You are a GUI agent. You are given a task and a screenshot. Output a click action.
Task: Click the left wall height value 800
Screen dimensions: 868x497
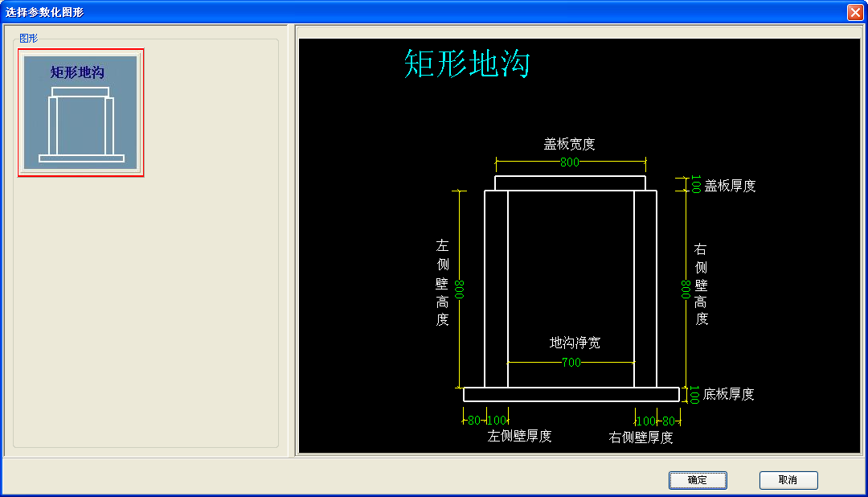click(x=460, y=290)
